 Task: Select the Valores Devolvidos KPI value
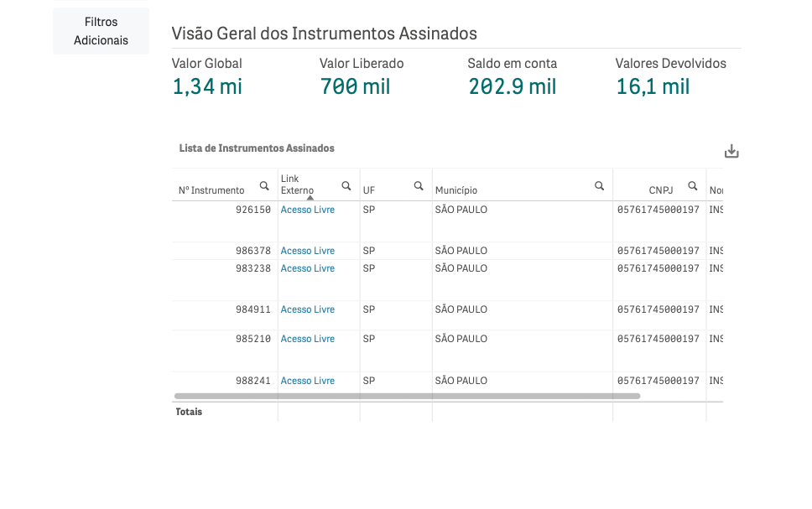(653, 86)
